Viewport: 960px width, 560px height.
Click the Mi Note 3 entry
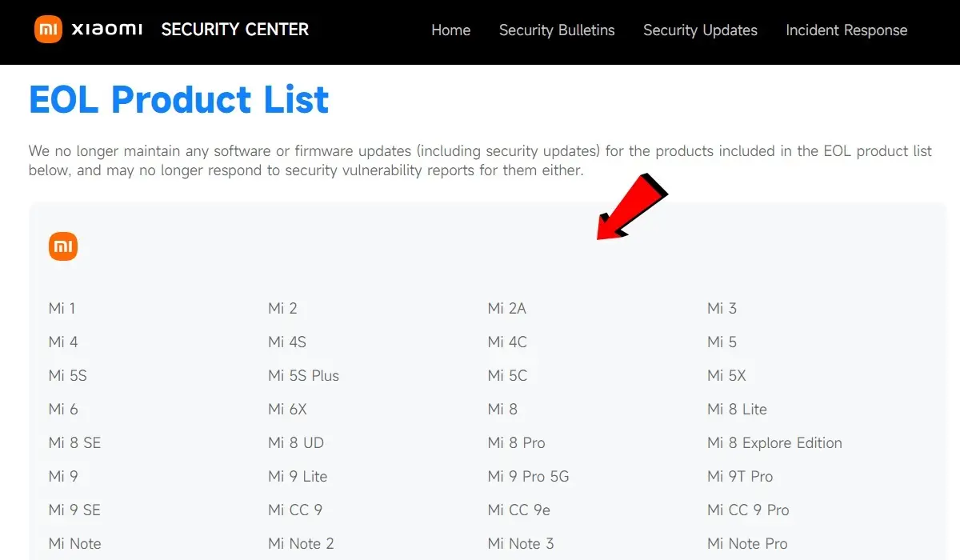521,543
